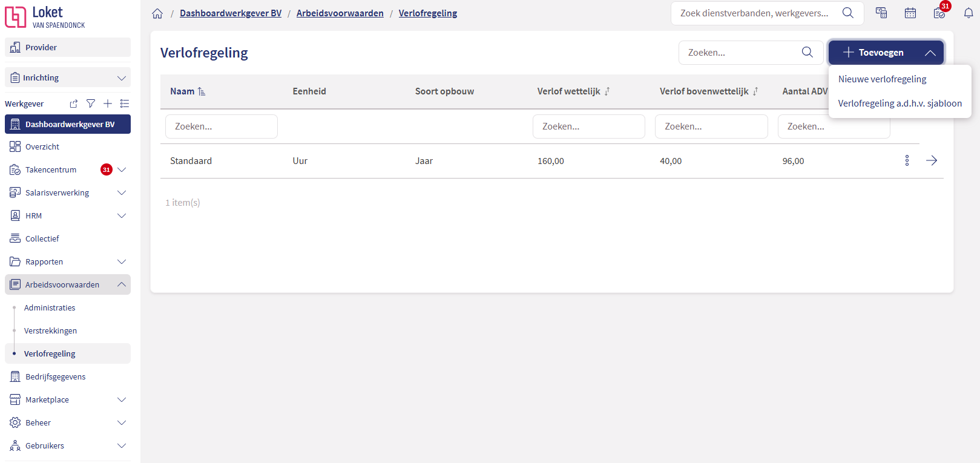Click the Naam column filter search field

coord(222,126)
